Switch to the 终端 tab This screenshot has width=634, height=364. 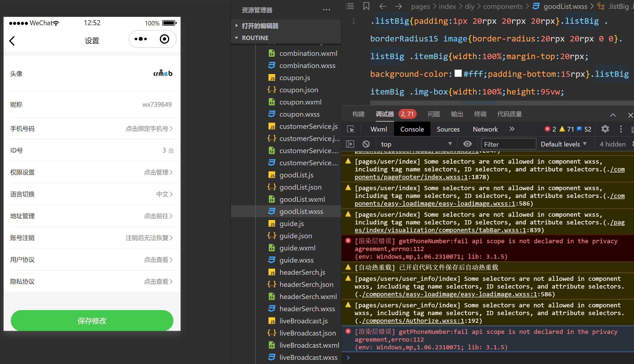(x=480, y=114)
